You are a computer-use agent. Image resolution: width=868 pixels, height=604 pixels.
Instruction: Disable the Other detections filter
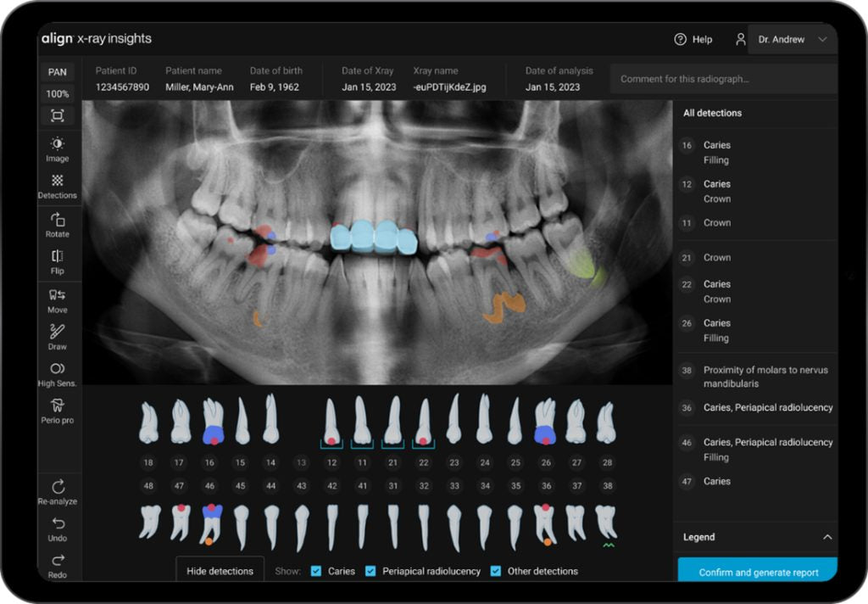[495, 571]
